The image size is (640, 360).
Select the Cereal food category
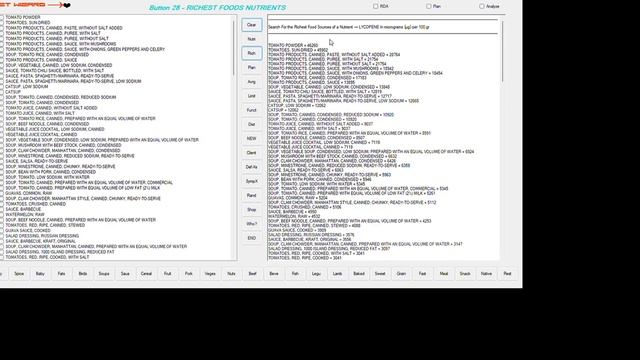coord(146,274)
